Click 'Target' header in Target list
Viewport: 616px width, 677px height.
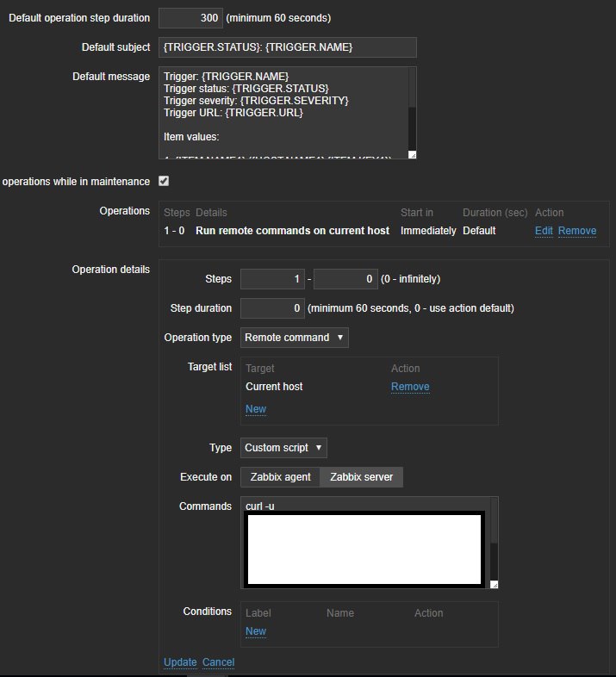tap(260, 369)
